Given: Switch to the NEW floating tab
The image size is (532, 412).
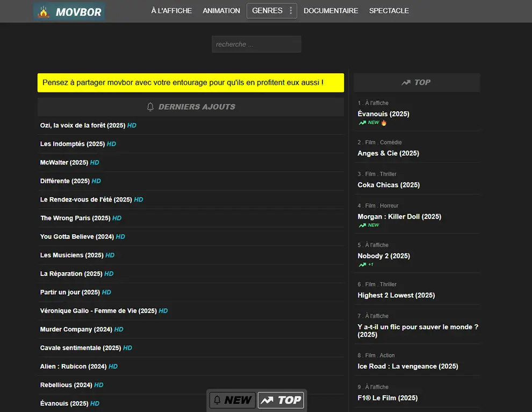Looking at the screenshot, I should [232, 400].
